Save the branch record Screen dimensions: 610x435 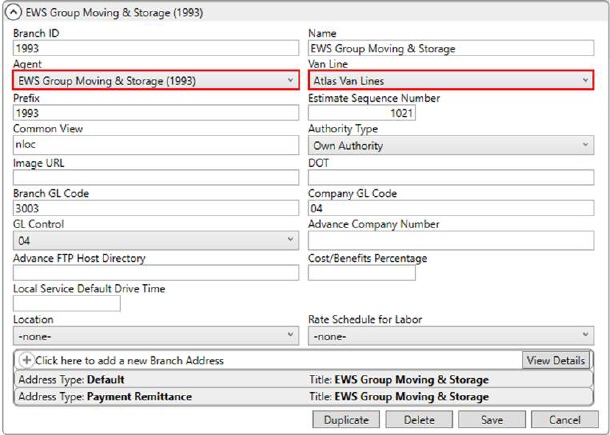click(491, 420)
